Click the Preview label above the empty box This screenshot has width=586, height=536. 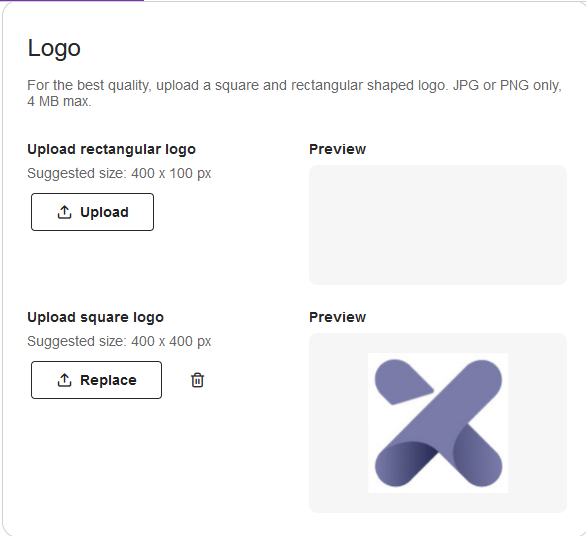pos(337,149)
